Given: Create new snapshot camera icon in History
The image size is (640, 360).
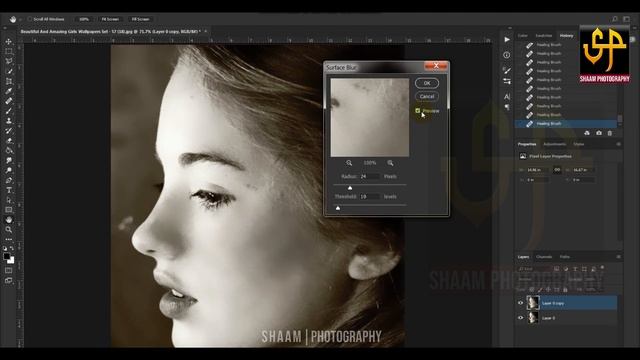Looking at the screenshot, I should click(x=598, y=133).
